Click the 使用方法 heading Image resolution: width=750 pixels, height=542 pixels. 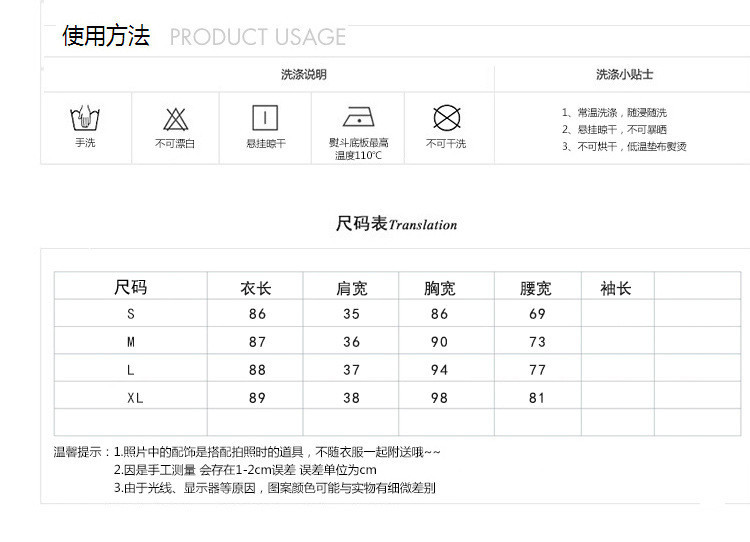106,36
